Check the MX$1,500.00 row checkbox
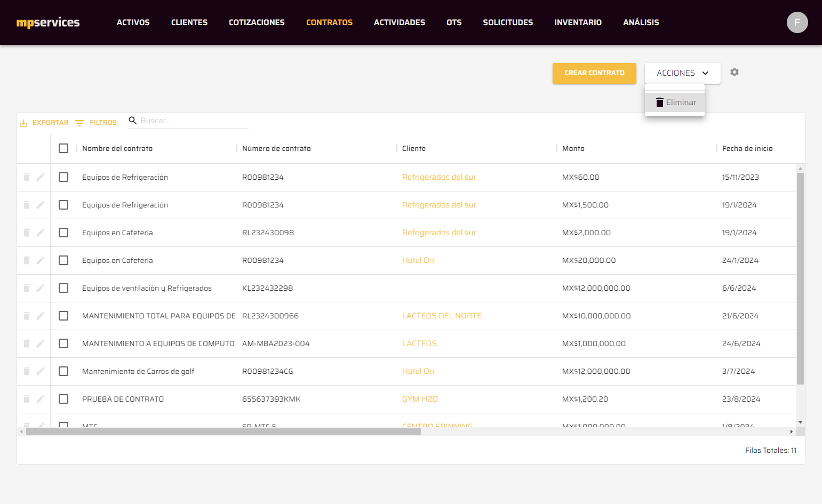 click(63, 205)
